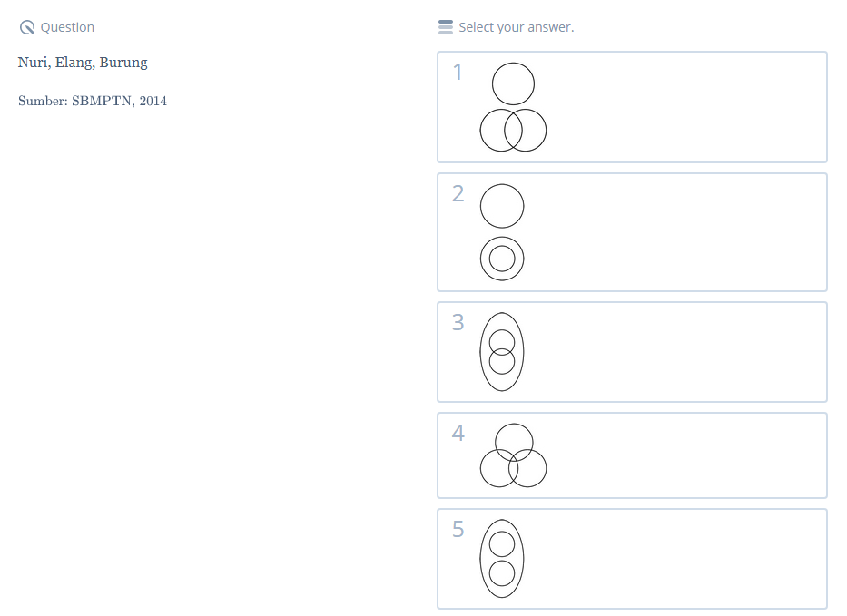This screenshot has width=847, height=616.
Task: Click the number 5 answer label
Action: click(458, 530)
